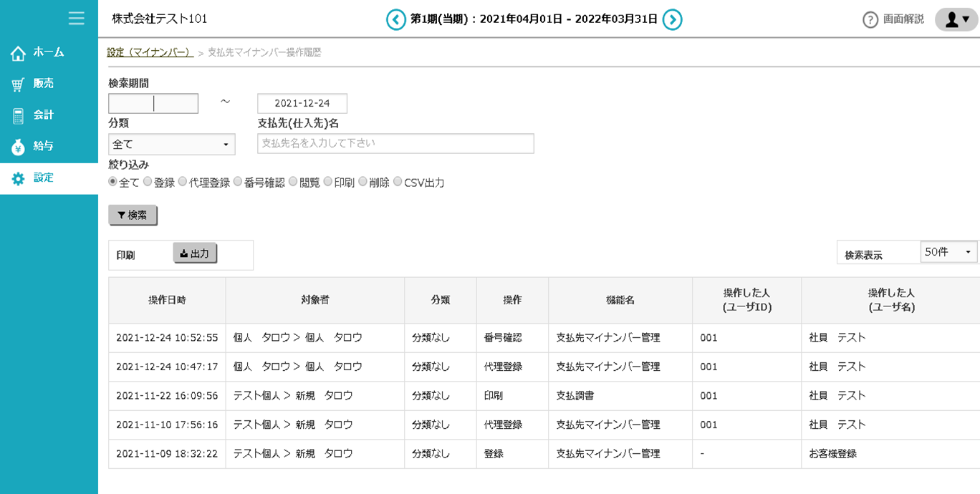Screen dimensions: 980x494
Task: Click the 支払先名 input field
Action: [395, 143]
